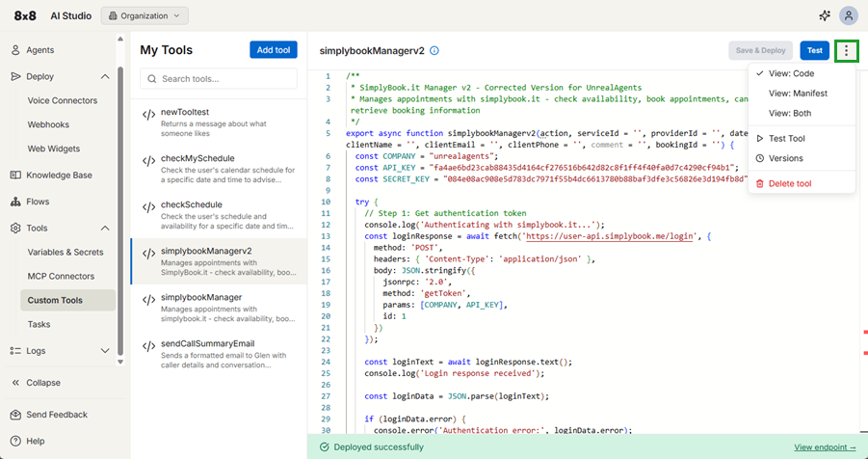Viewport: 868px width, 459px height.
Task: Click the Flows diagram icon
Action: (15, 202)
